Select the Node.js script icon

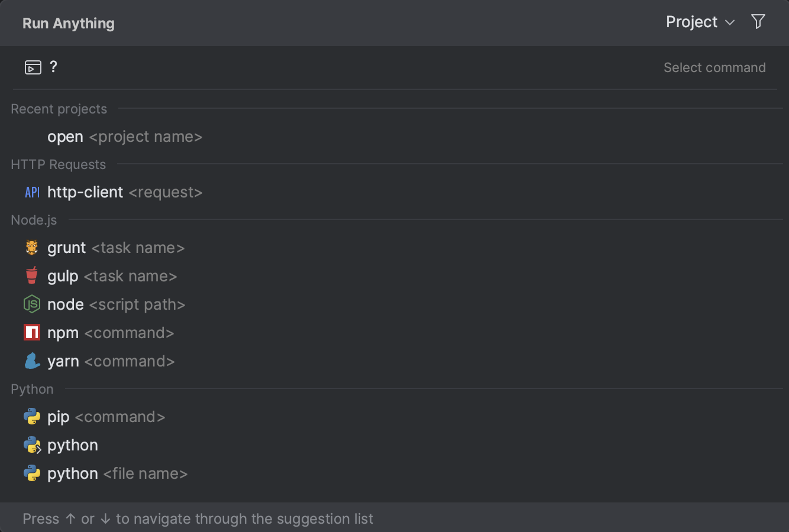tap(31, 304)
